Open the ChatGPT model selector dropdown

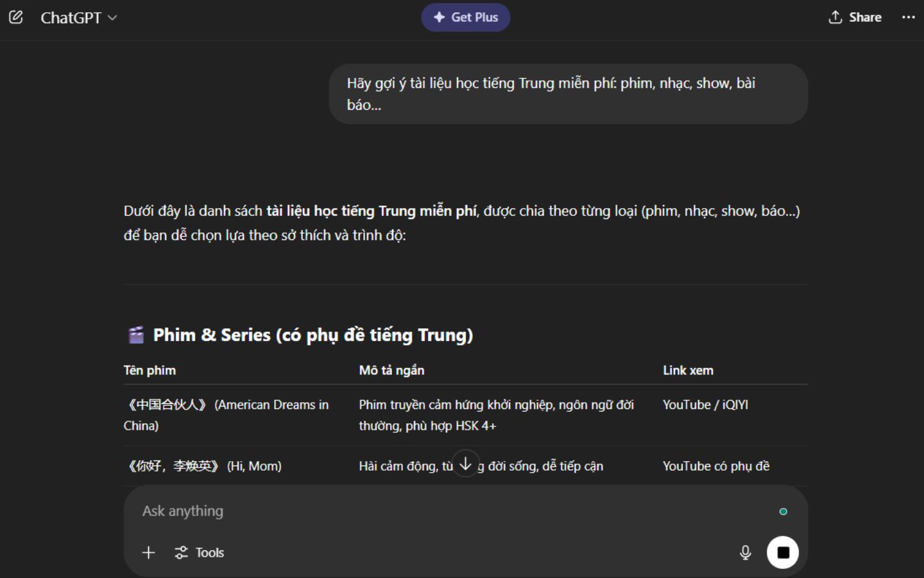pos(78,18)
